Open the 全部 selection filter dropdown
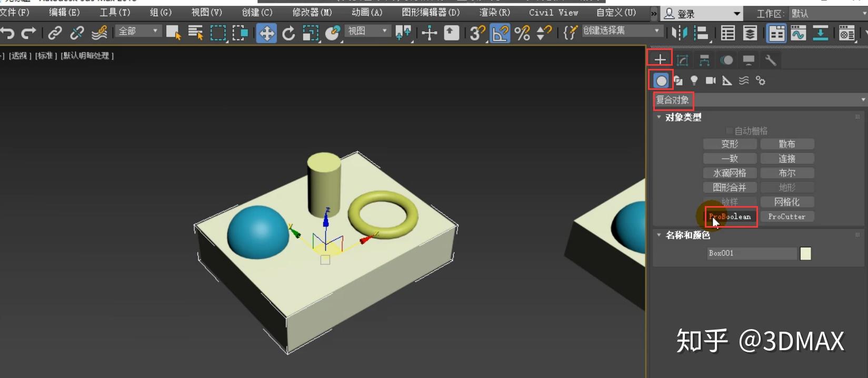Image resolution: width=868 pixels, height=378 pixels. point(138,31)
